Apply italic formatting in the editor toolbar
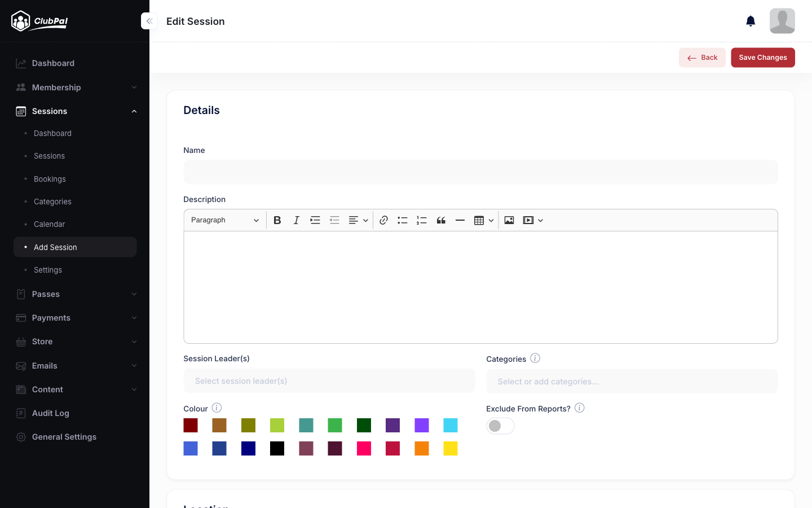Image resolution: width=812 pixels, height=508 pixels. point(296,220)
